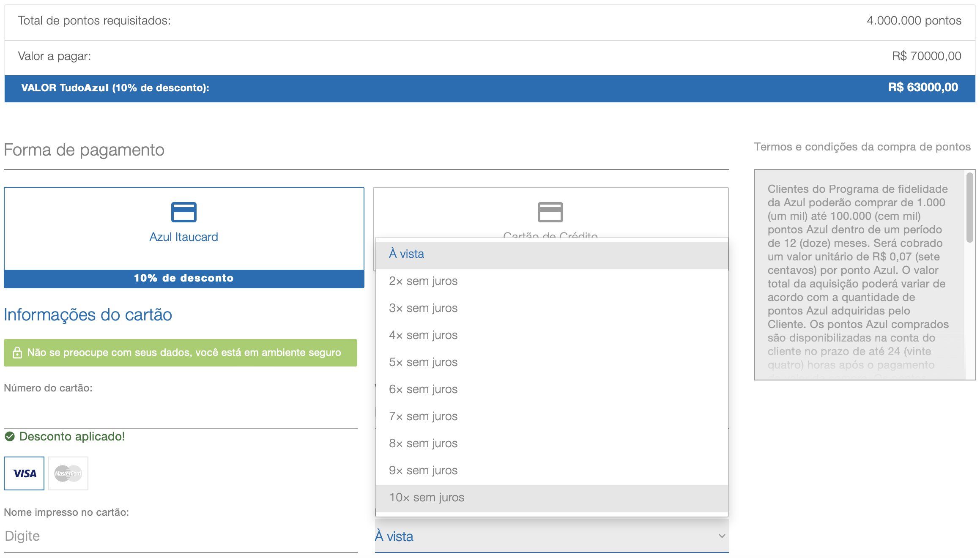The width and height of the screenshot is (980, 558).
Task: Click the secure environment green banner text
Action: click(x=184, y=353)
